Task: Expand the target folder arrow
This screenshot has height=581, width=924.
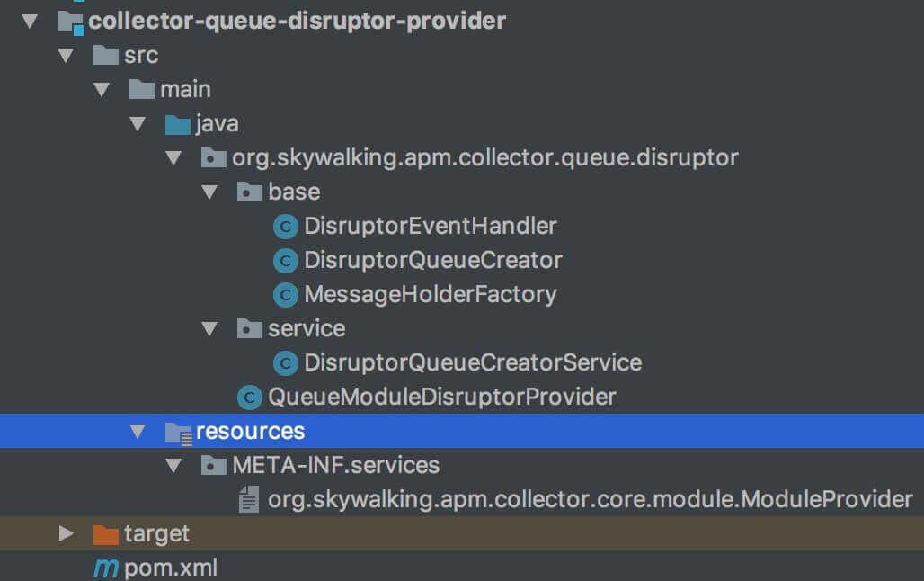Action: 66,533
